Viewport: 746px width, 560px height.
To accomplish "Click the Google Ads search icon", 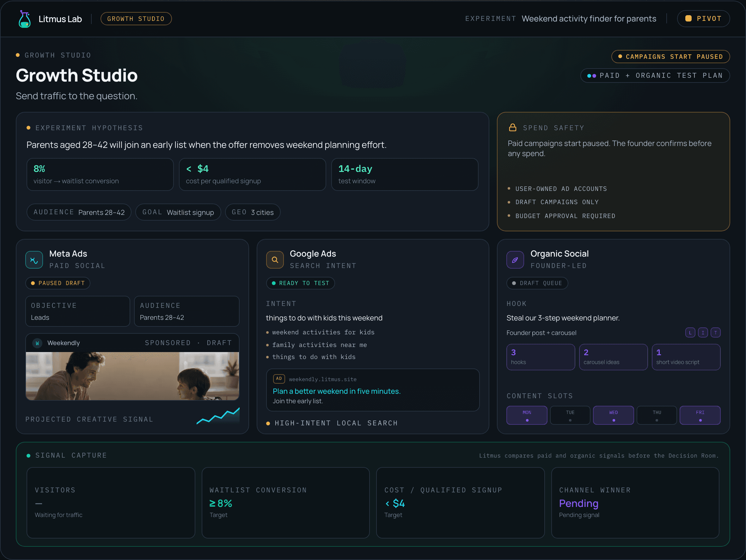I will click(275, 259).
